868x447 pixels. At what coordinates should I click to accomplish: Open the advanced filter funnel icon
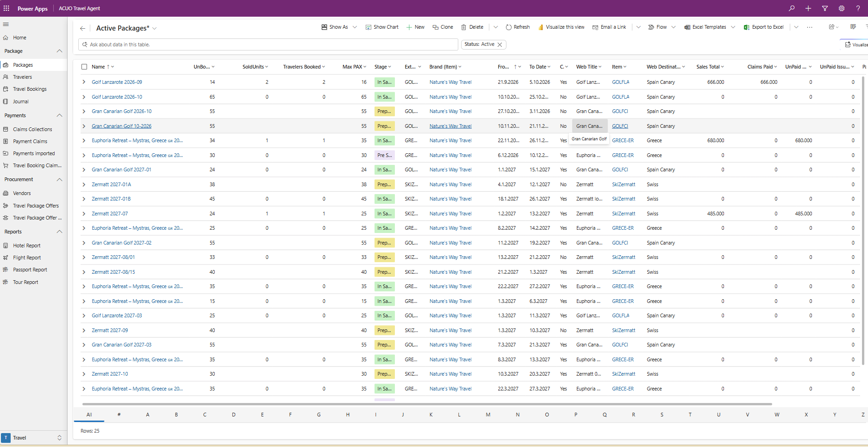[x=825, y=8]
